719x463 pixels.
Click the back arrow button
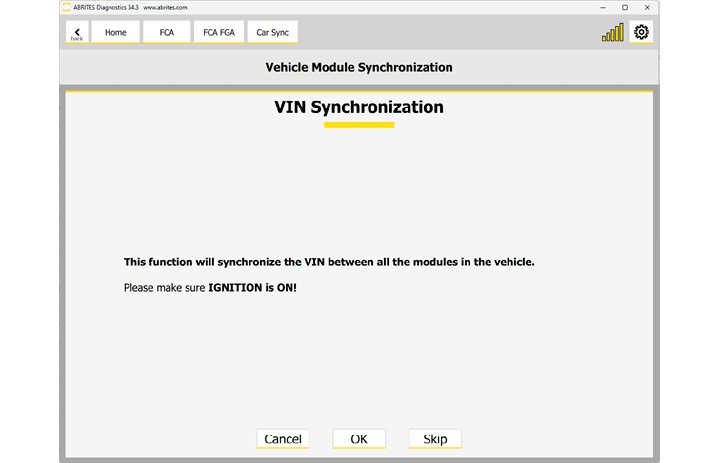pyautogui.click(x=77, y=33)
